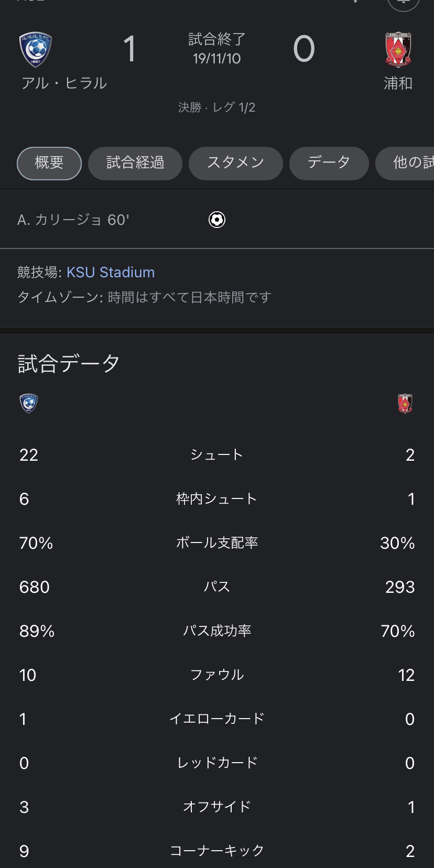The height and width of the screenshot is (868, 434).
Task: Switch to the 試合経過 tab
Action: pos(135,163)
